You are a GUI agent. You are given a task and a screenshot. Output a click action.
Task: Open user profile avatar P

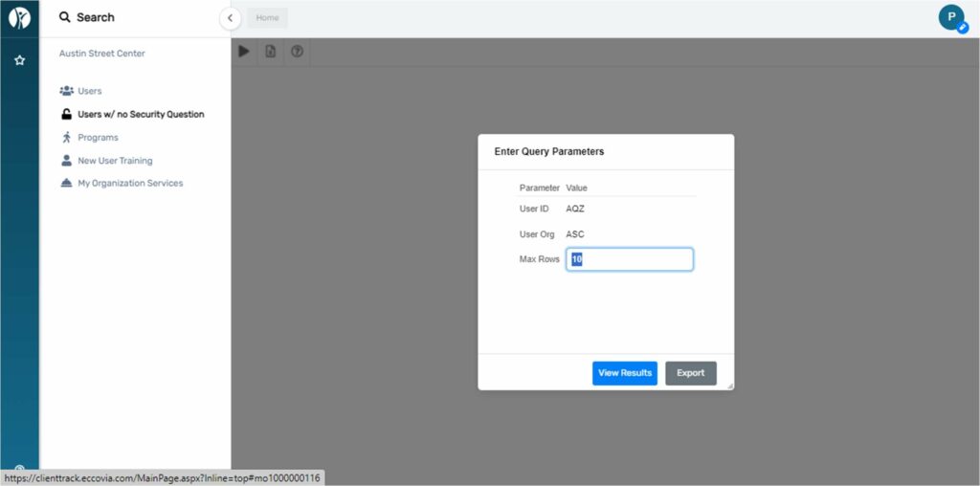tap(952, 17)
